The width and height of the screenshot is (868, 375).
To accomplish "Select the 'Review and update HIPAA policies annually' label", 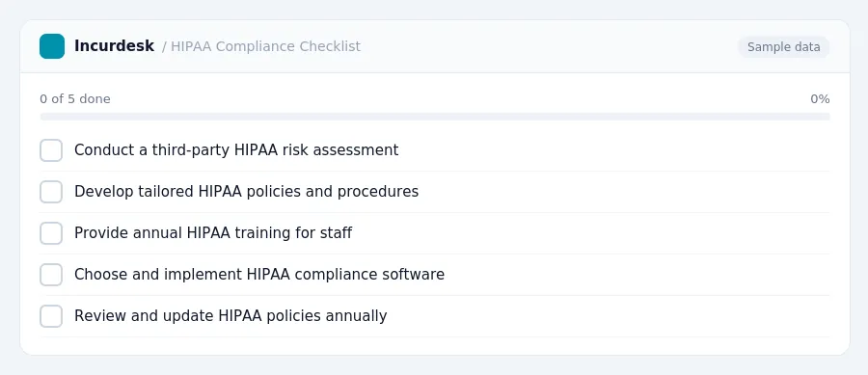I will (231, 316).
